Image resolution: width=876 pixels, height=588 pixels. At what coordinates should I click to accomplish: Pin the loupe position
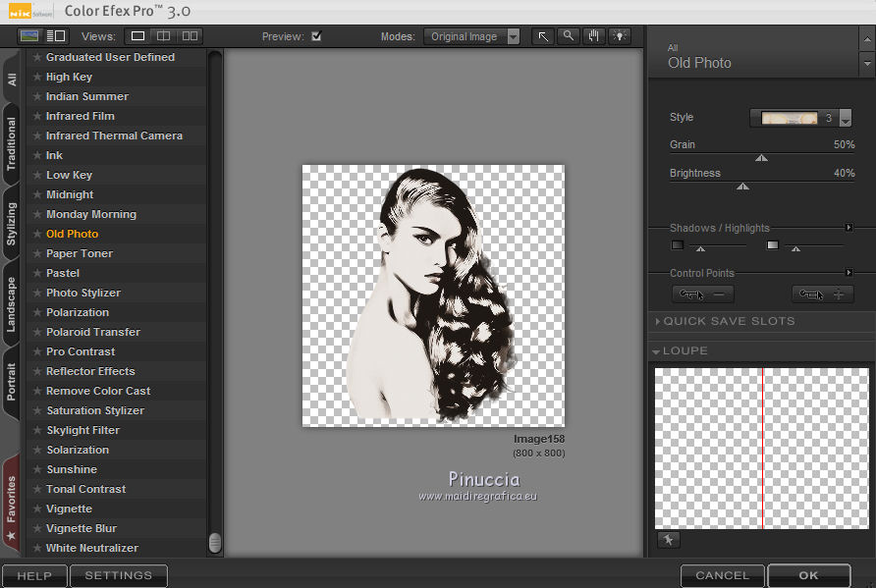(668, 540)
